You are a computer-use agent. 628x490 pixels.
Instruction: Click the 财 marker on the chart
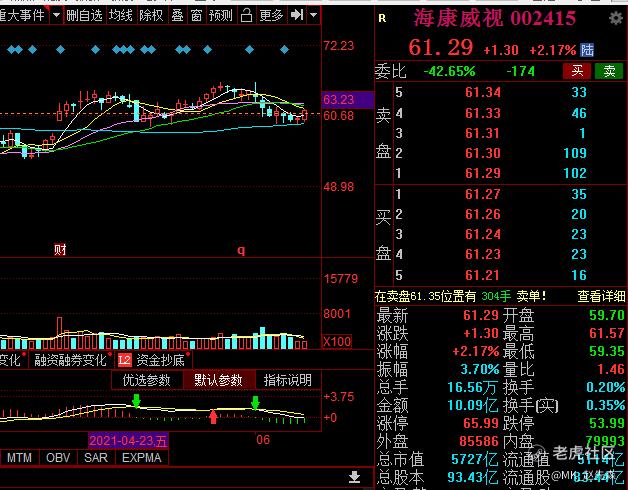pyautogui.click(x=60, y=250)
